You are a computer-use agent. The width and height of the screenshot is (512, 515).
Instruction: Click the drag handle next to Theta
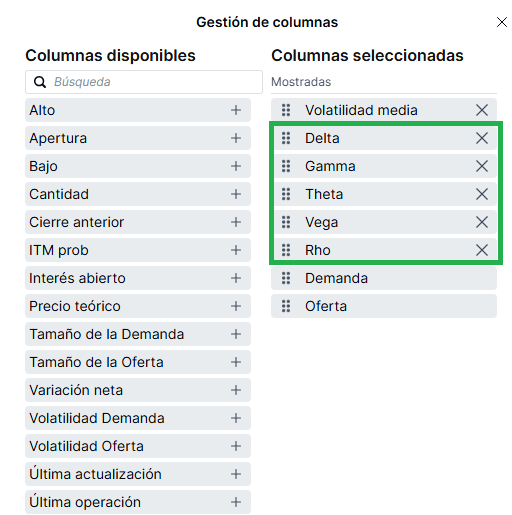tap(286, 194)
